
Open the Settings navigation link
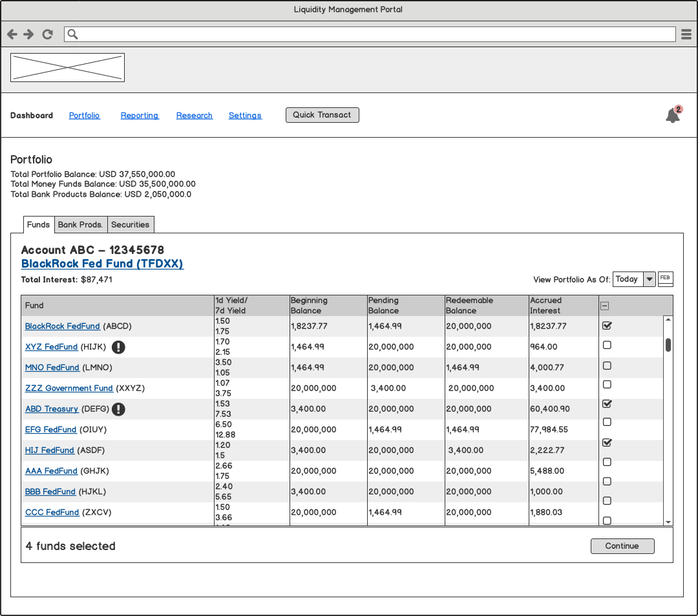point(246,115)
